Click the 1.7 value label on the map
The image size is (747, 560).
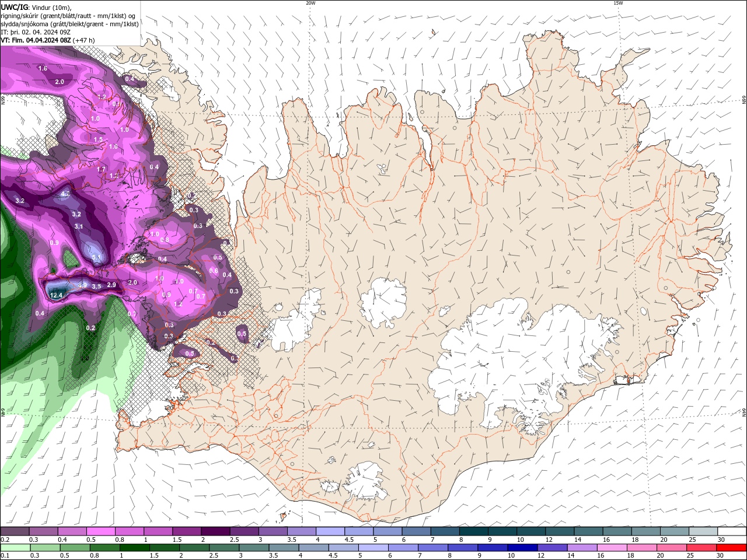[101, 169]
